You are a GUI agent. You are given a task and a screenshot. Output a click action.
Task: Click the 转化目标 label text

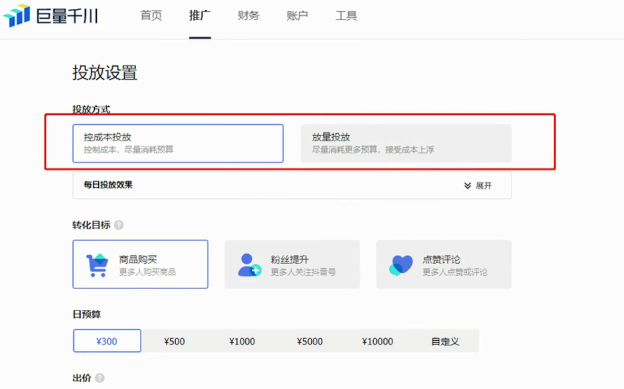pyautogui.click(x=91, y=225)
